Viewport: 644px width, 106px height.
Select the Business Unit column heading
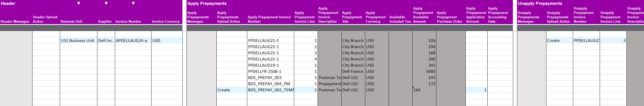click(x=71, y=22)
